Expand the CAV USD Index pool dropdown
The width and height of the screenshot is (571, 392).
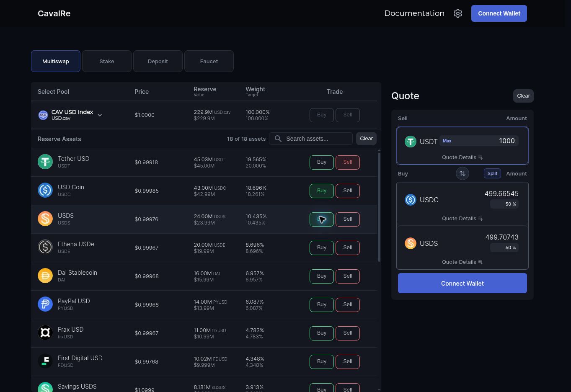click(100, 115)
